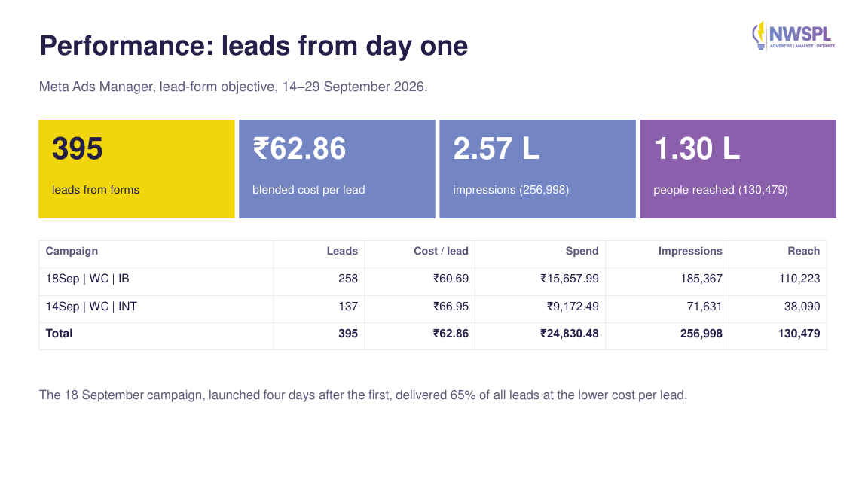Select the Reach column header

click(804, 252)
